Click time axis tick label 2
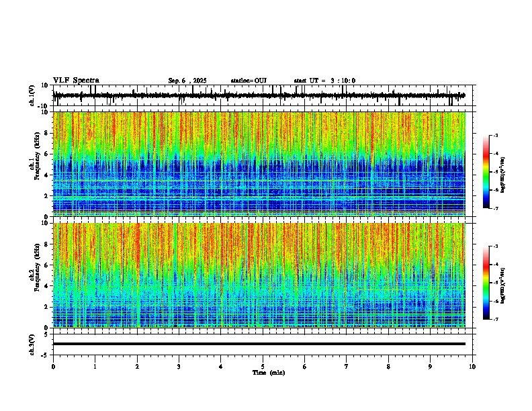The image size is (532, 411). click(137, 367)
